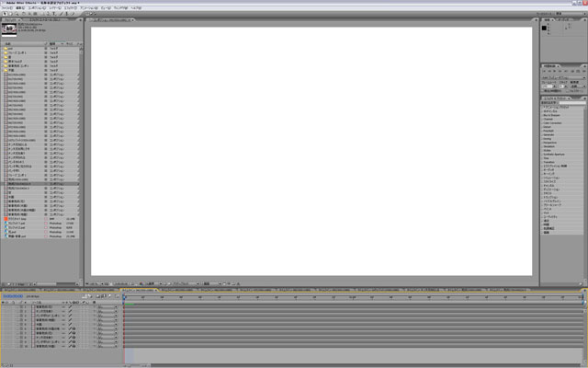Viewport: 588px width, 368px height.
Task: Open the workspace dropdown at top right
Action: pyautogui.click(x=571, y=14)
